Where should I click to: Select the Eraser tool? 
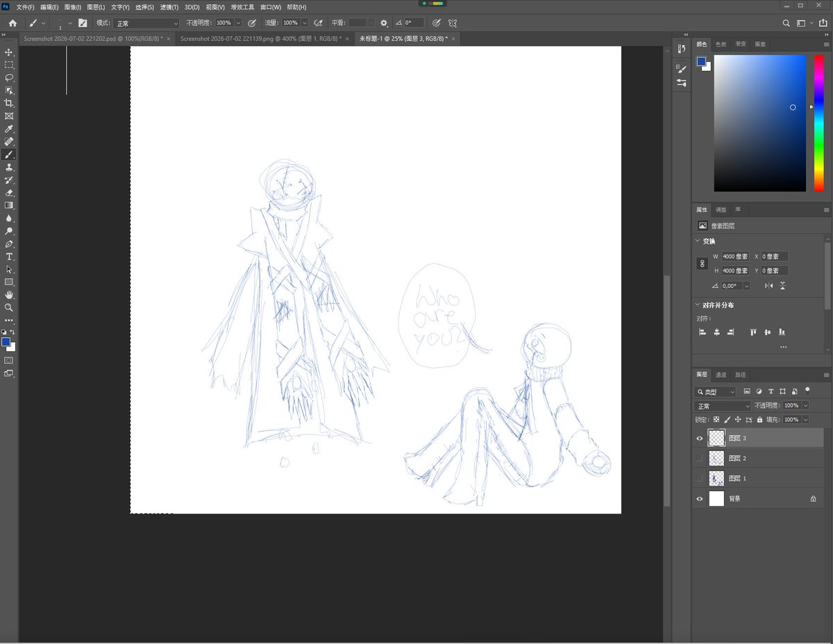(9, 192)
